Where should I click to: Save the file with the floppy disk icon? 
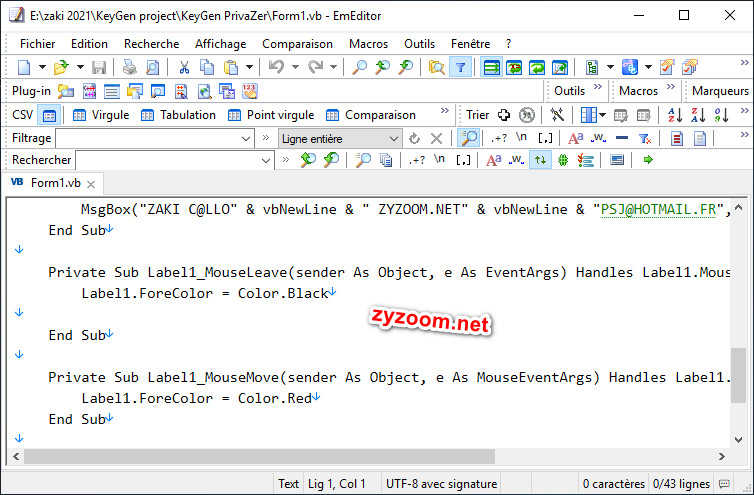99,67
